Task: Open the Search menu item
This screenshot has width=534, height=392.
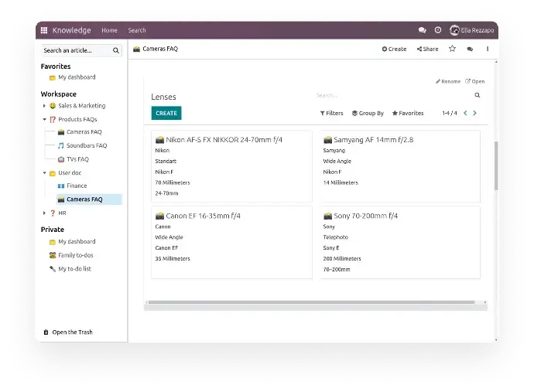Action: pyautogui.click(x=137, y=30)
